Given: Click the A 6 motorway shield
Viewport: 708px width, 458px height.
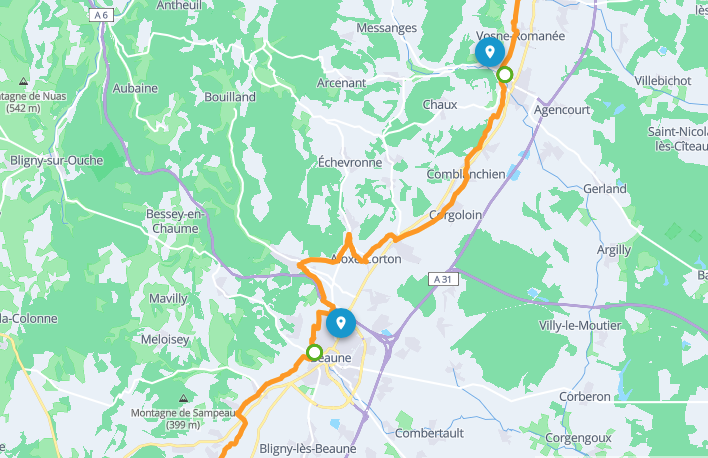Looking at the screenshot, I should click(101, 15).
